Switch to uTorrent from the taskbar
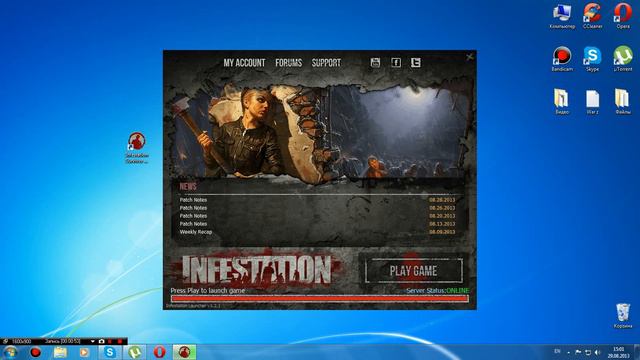 tap(134, 352)
